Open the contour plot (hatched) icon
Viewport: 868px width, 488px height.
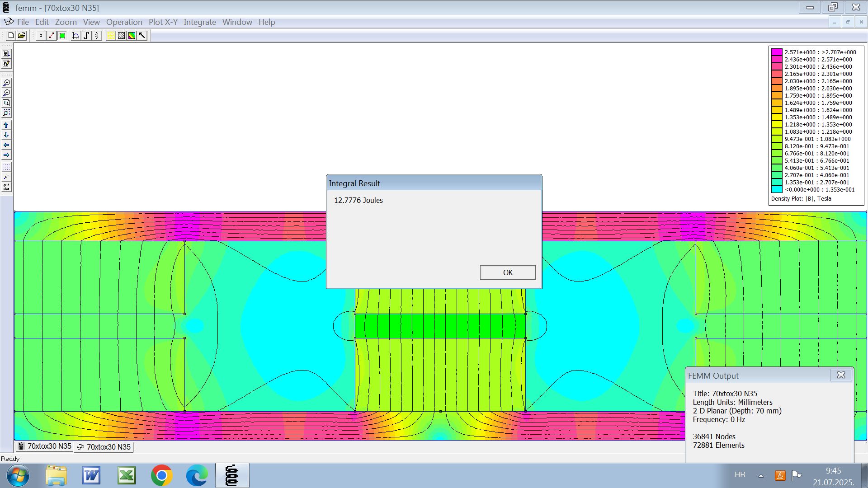(121, 35)
